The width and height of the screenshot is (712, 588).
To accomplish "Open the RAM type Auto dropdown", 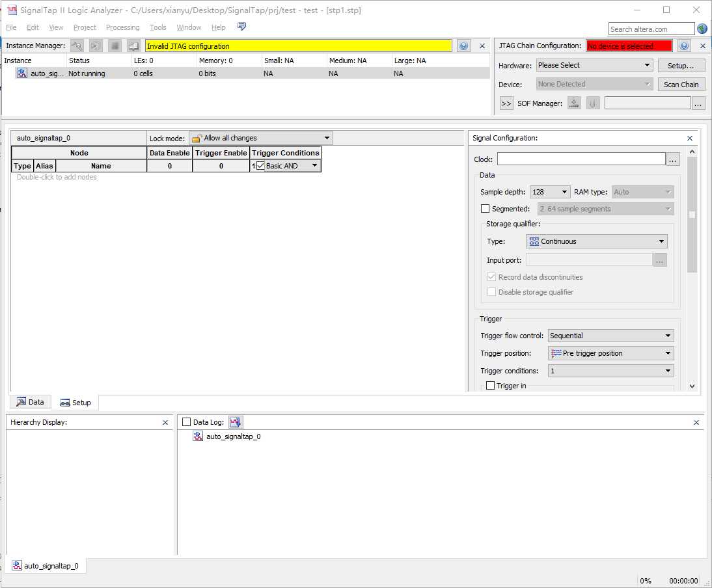I will [x=642, y=192].
